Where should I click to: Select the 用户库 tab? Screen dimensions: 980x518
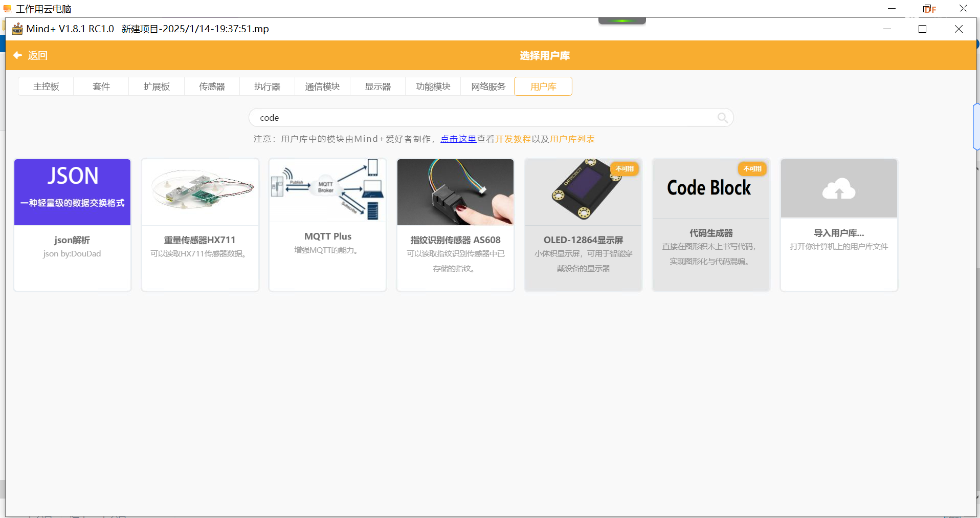[x=543, y=87]
